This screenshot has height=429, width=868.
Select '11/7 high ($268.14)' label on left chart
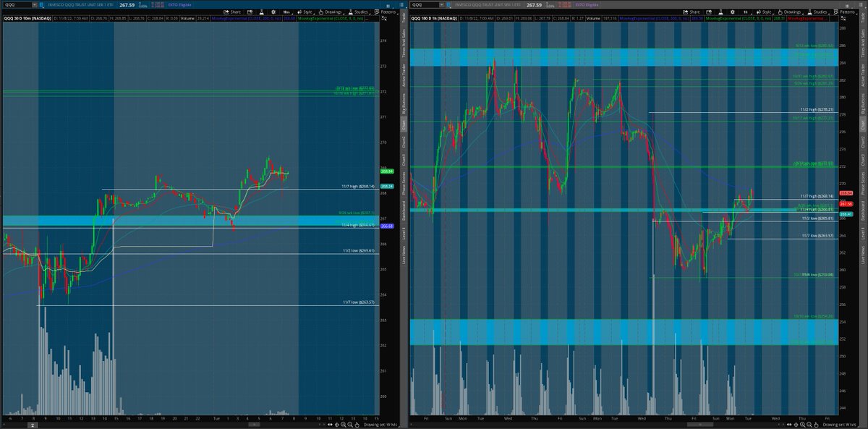[x=358, y=187]
